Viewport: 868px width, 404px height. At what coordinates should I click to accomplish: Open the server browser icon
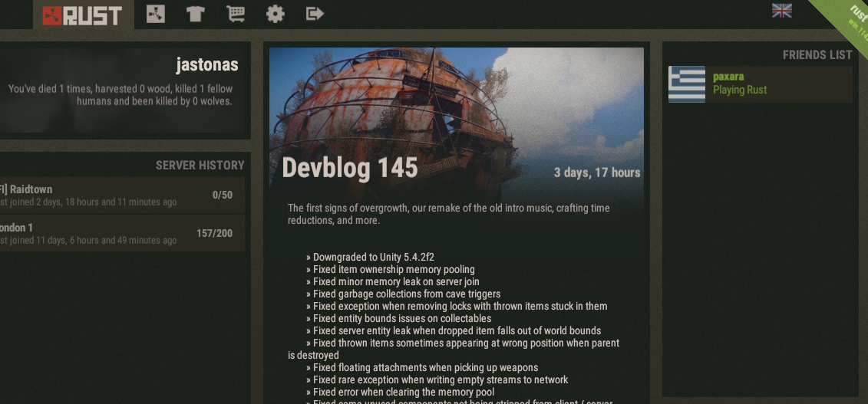pyautogui.click(x=156, y=13)
